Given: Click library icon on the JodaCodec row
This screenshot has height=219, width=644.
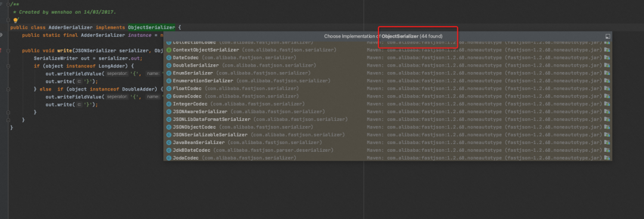Looking at the screenshot, I should tap(607, 158).
